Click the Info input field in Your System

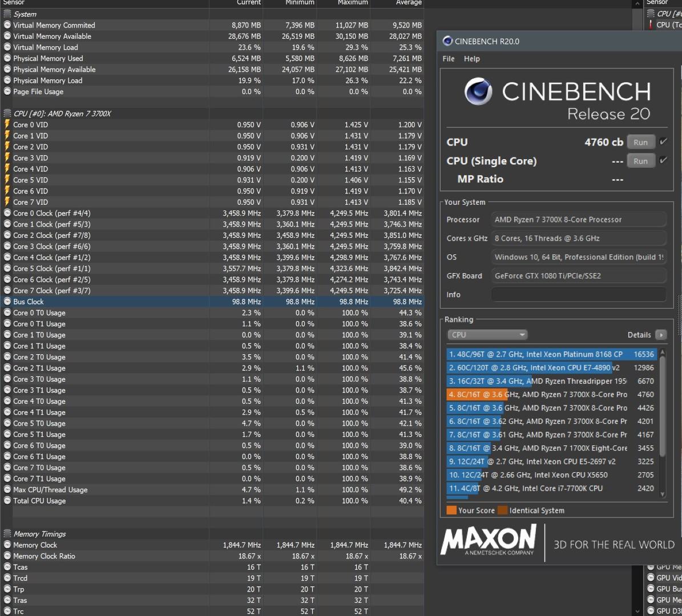(x=579, y=294)
